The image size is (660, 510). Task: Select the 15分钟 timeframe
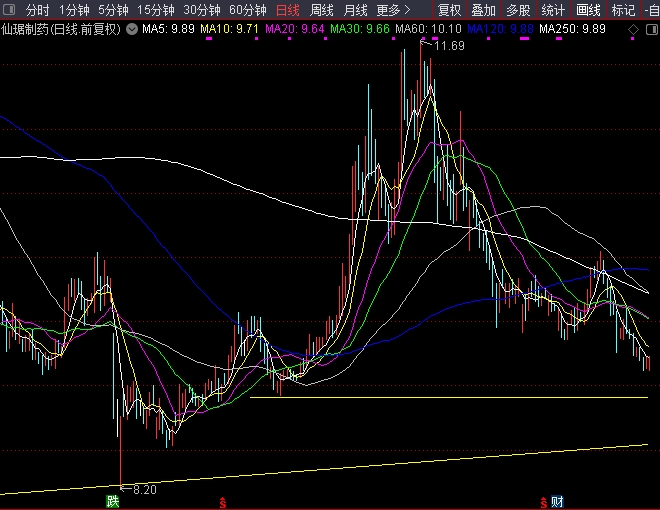pos(155,10)
